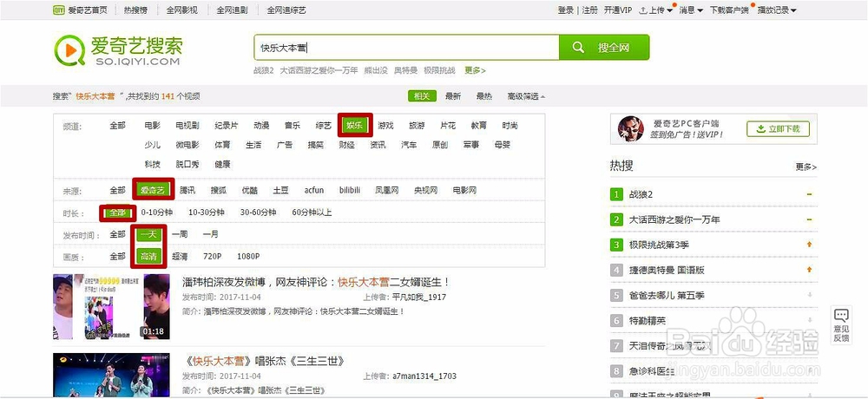
Task: Select 全部 in 时长 row
Action: pyautogui.click(x=118, y=212)
